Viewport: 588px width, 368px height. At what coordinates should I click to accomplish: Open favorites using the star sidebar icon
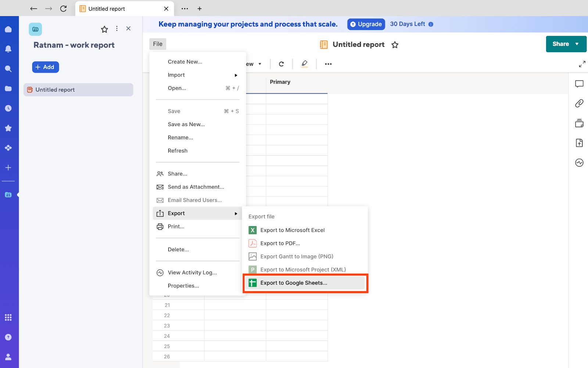click(8, 128)
